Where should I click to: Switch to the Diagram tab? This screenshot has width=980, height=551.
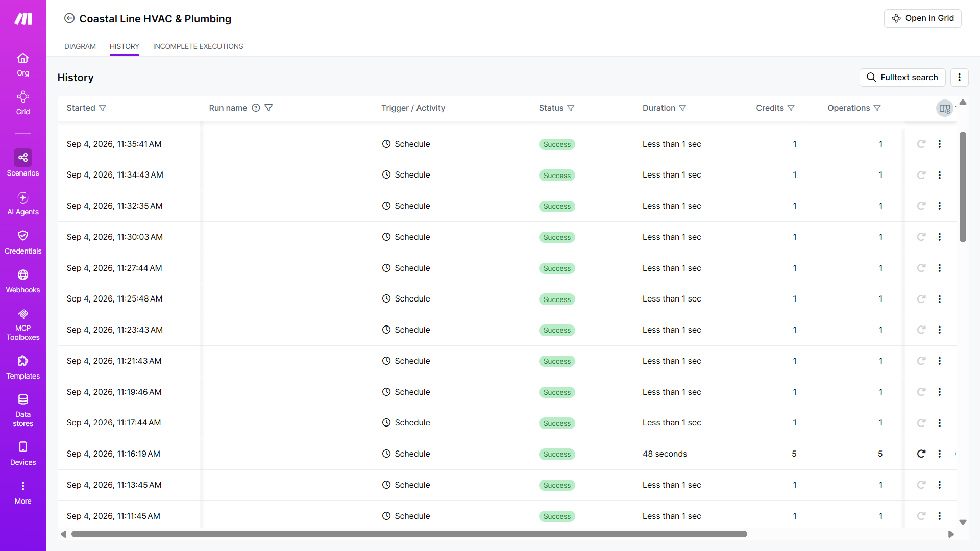[80, 46]
